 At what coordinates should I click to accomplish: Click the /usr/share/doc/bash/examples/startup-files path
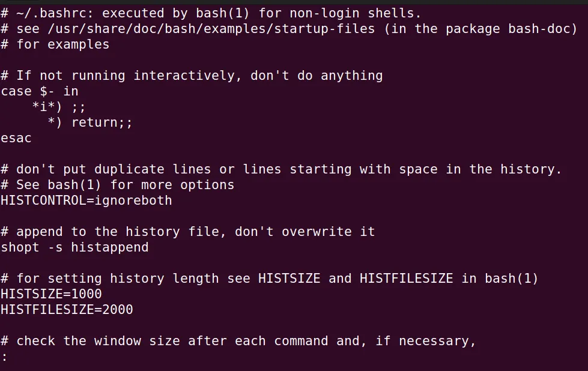coord(211,29)
